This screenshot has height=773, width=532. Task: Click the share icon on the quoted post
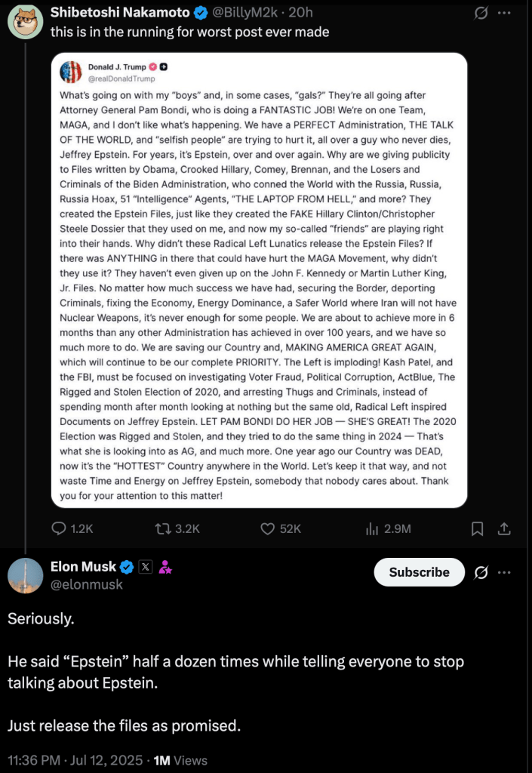[505, 529]
